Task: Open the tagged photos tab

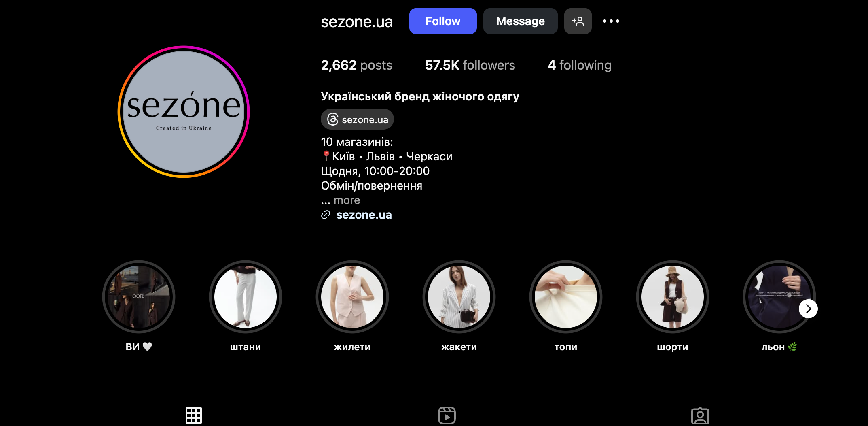Action: 700,415
